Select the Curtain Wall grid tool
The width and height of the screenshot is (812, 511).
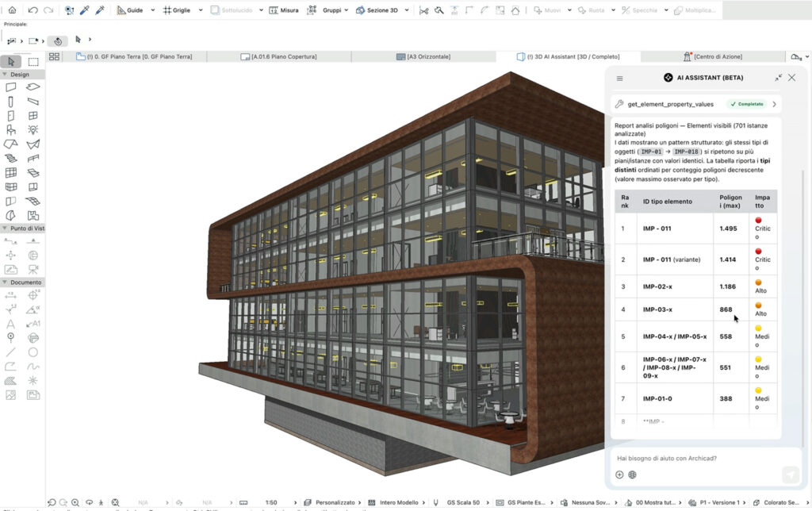tap(11, 172)
